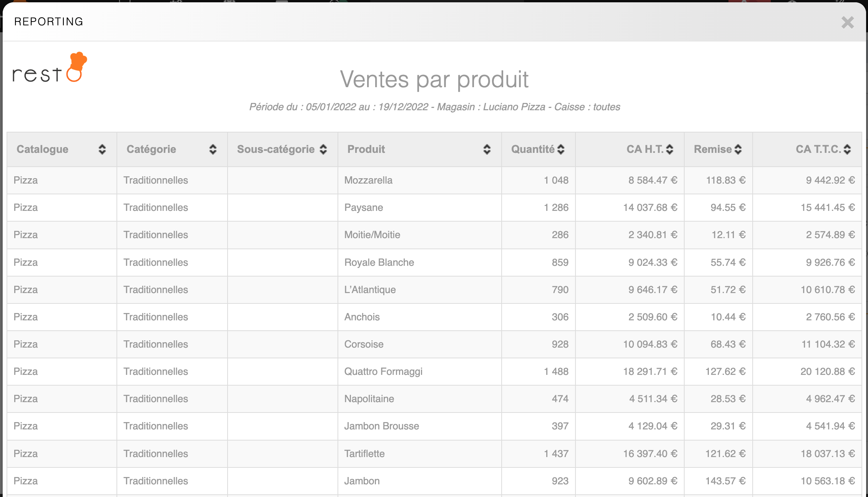This screenshot has width=868, height=497.
Task: Click the Période date range subtitle
Action: tap(434, 107)
